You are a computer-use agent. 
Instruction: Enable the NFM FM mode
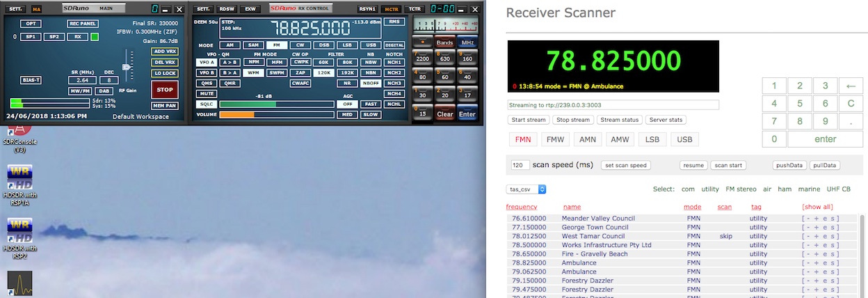click(x=253, y=62)
